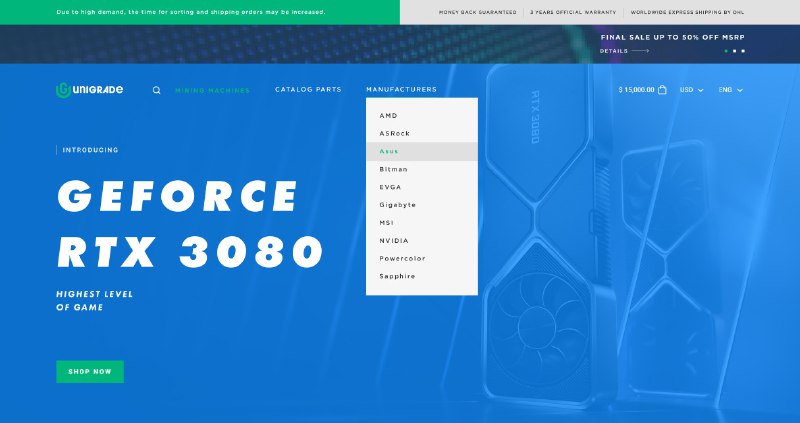The width and height of the screenshot is (800, 423).
Task: Click the Unigrade logo
Action: coord(89,90)
